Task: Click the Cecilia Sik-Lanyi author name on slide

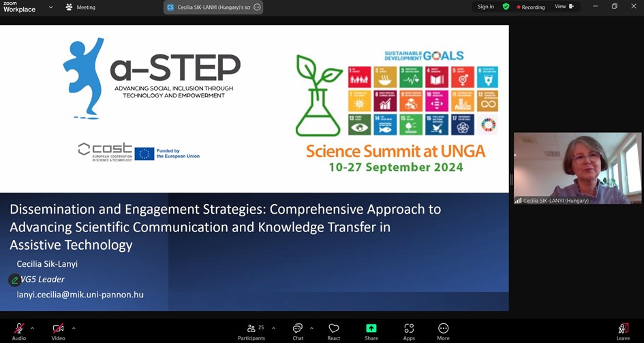Action: [x=47, y=264]
